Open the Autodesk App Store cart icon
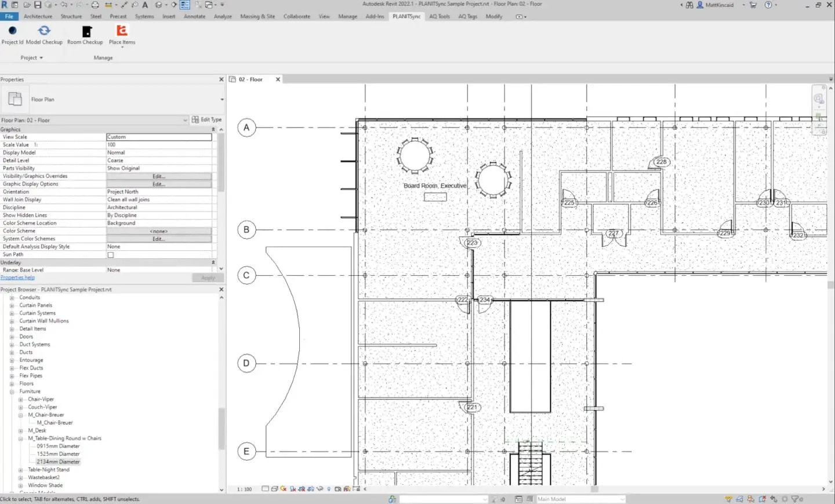The image size is (835, 504). pos(753,5)
